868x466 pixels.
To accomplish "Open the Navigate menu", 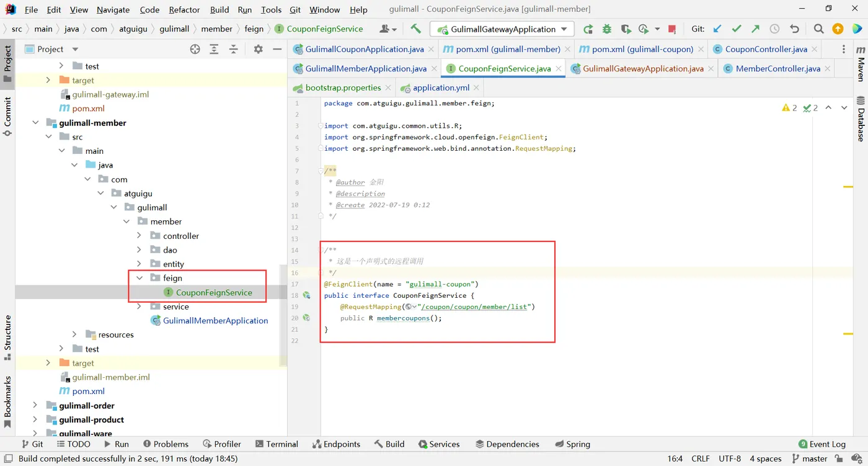I will point(113,9).
